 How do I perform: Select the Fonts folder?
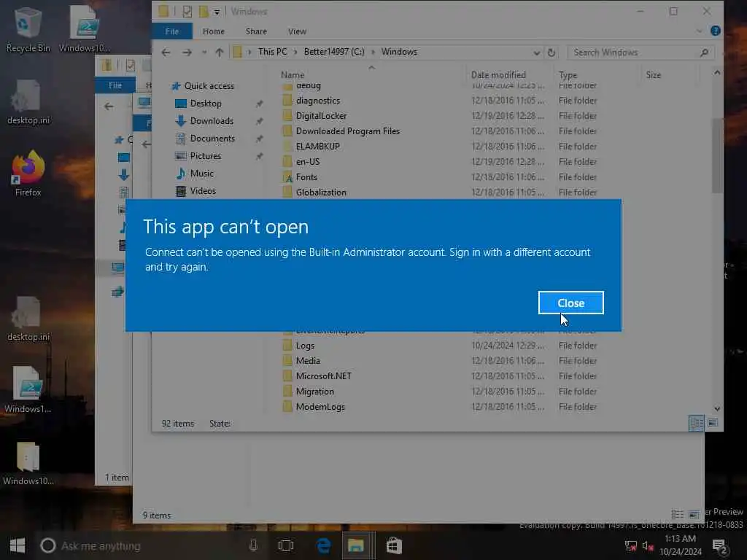[306, 176]
